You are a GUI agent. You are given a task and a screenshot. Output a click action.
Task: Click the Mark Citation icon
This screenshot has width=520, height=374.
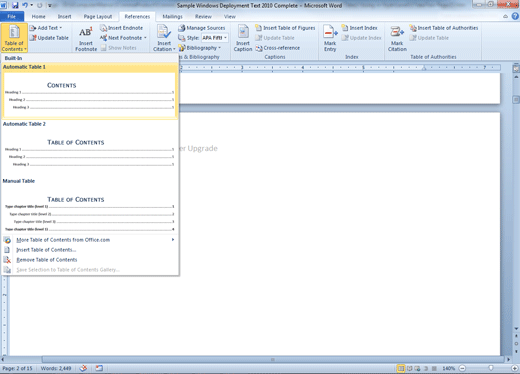397,32
